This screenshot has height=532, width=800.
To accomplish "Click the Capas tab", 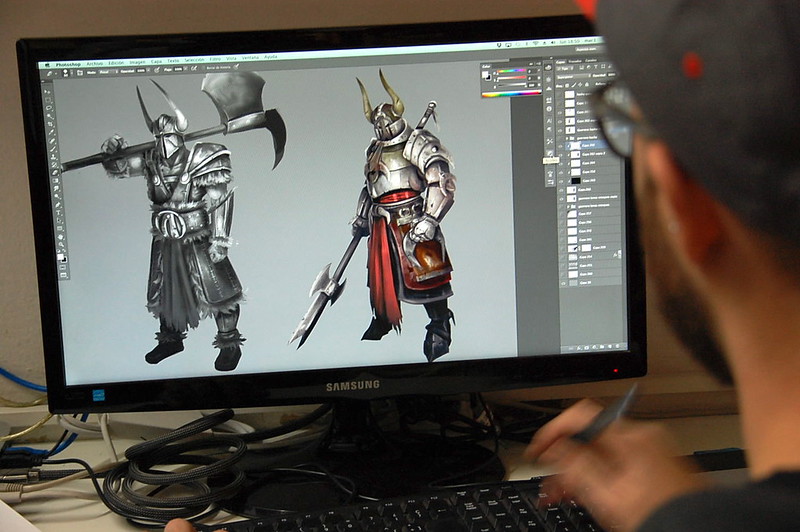I will 560,62.
